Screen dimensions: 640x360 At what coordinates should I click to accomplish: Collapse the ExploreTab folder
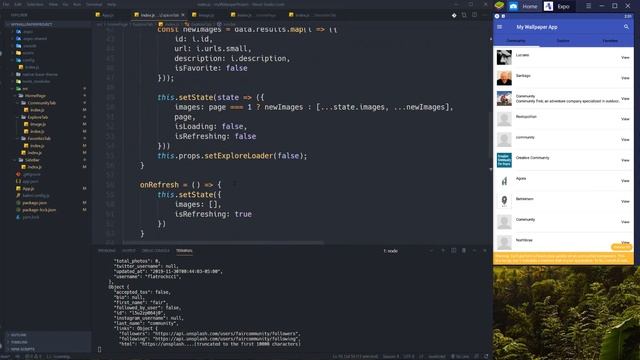tap(38, 117)
